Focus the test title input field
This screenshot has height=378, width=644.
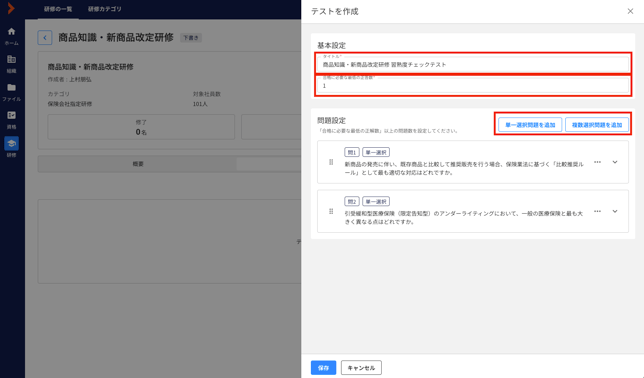point(473,64)
